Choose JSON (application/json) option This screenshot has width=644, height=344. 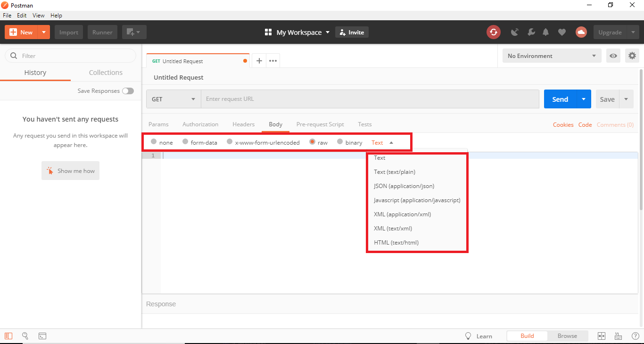pos(404,186)
